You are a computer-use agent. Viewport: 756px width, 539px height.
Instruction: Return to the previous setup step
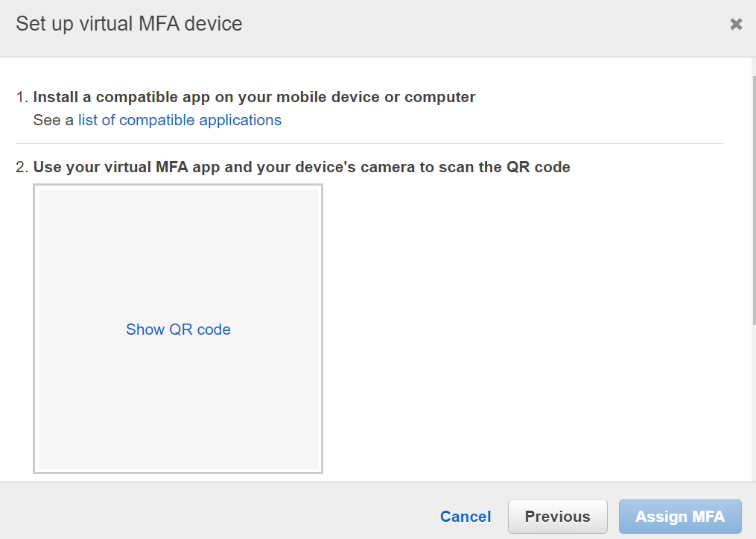click(557, 517)
